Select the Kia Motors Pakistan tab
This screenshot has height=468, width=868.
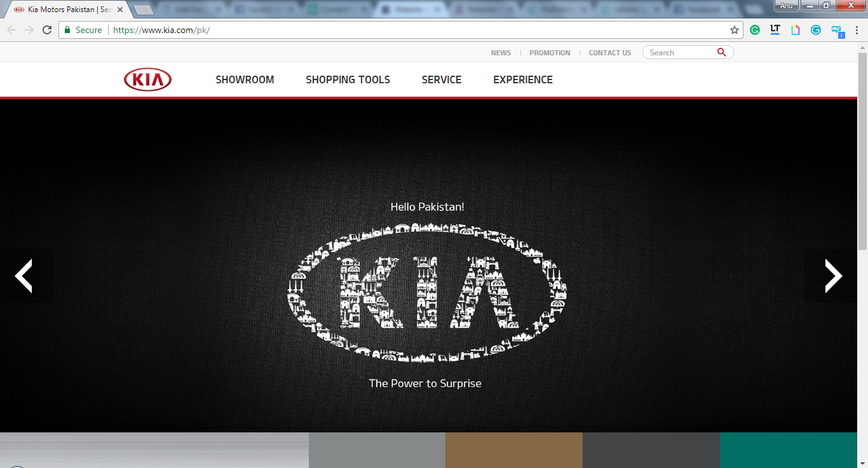[x=67, y=10]
